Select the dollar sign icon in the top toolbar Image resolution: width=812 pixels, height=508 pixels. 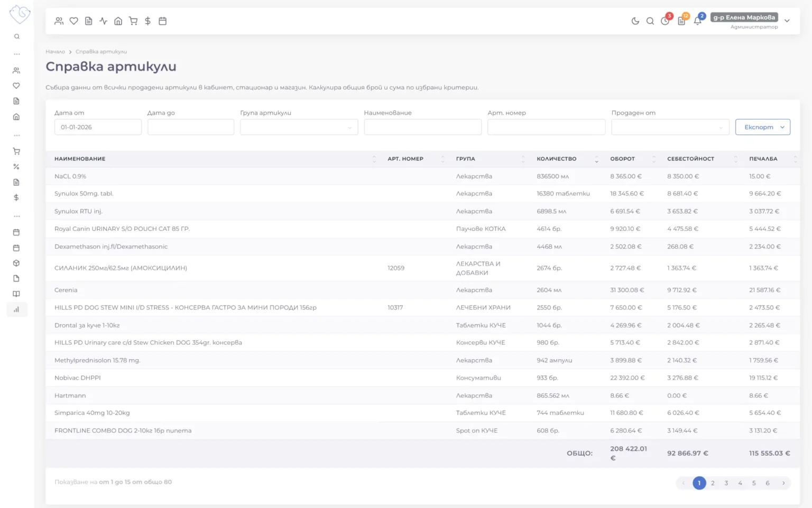point(148,21)
